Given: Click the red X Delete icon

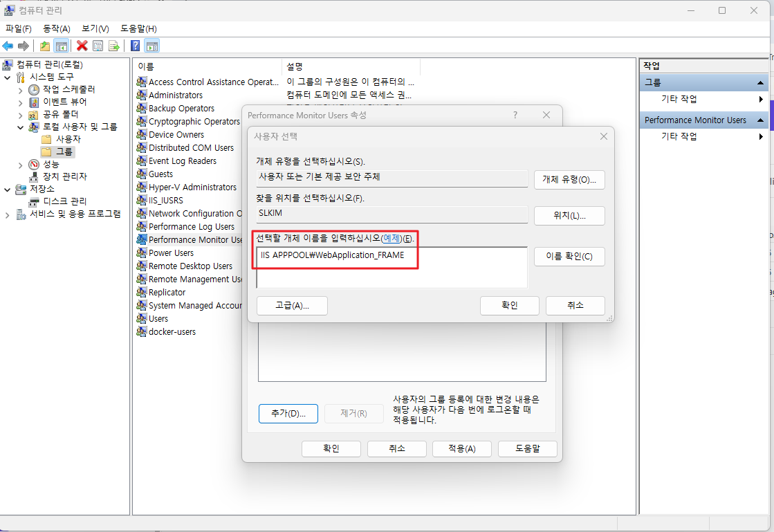Looking at the screenshot, I should pyautogui.click(x=82, y=46).
